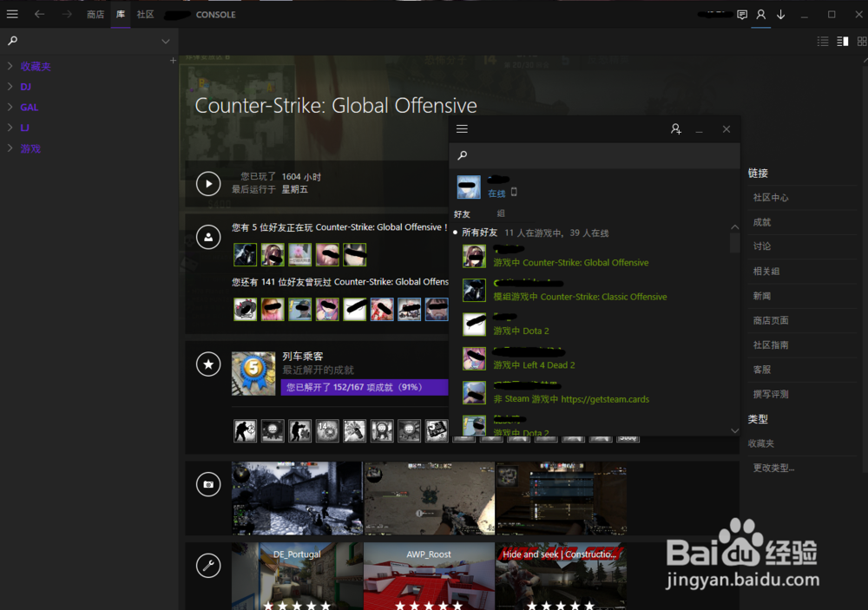This screenshot has width=868, height=610.
Task: Switch to 好友 tab in friends window
Action: 463,213
